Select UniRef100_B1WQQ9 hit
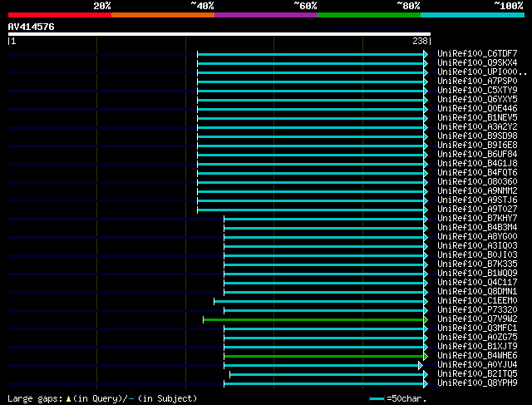Viewport: 532px width, 405px height. point(477,274)
